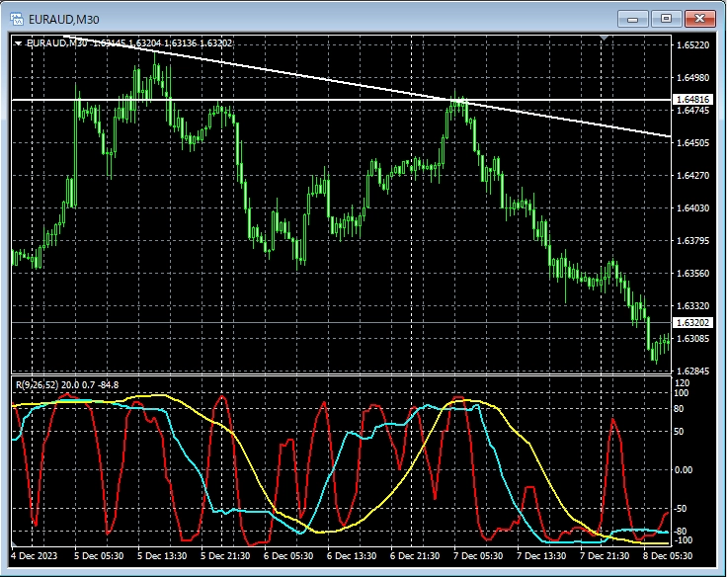Click the indicator scale value 120
Screen dimensions: 728x577
tap(682, 382)
